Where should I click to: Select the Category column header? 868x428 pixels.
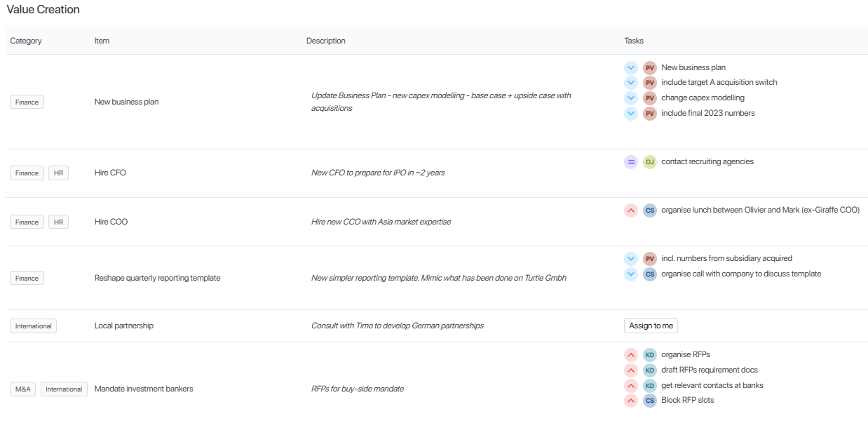pyautogui.click(x=26, y=41)
